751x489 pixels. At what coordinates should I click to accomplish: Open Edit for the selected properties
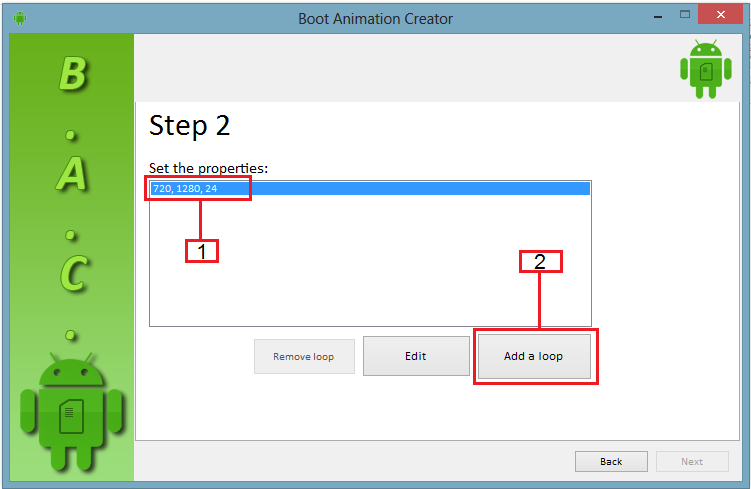pyautogui.click(x=415, y=356)
